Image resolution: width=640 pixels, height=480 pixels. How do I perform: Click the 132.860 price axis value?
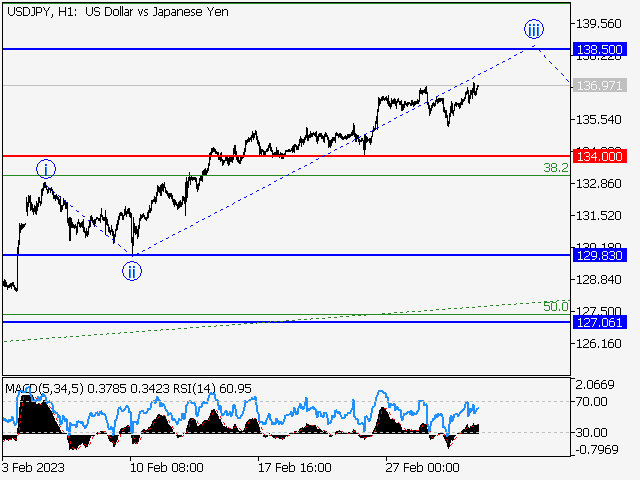pyautogui.click(x=598, y=184)
